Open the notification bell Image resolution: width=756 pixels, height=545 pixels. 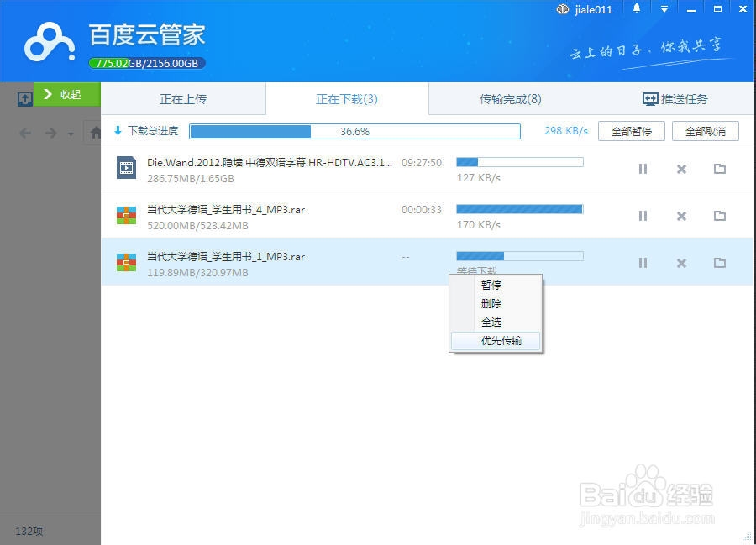point(637,8)
